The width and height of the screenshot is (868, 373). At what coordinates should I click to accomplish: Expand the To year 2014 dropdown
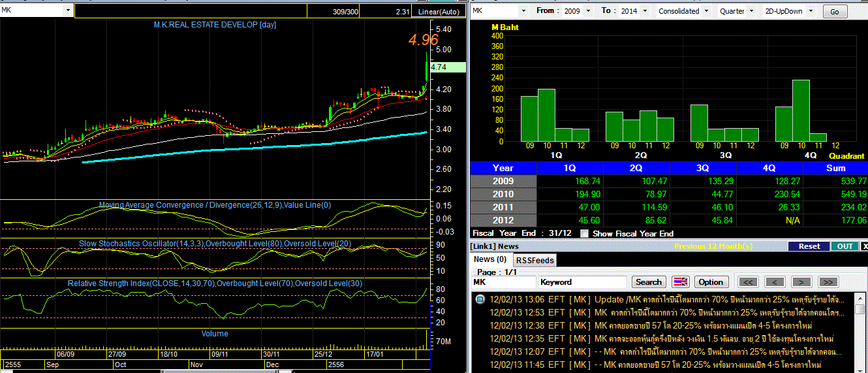point(643,11)
